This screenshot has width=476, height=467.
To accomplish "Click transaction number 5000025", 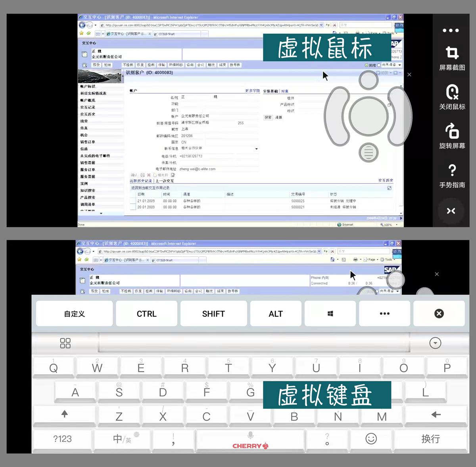I will [x=298, y=201].
